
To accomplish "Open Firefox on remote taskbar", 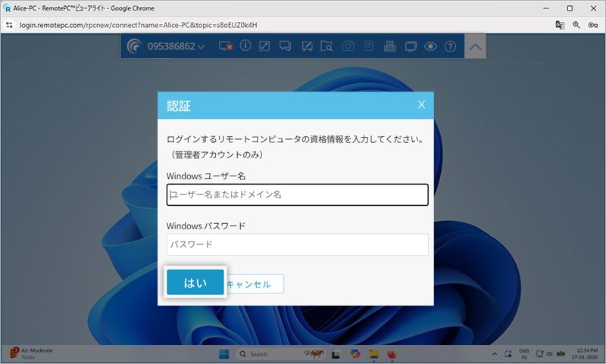I will (x=392, y=354).
